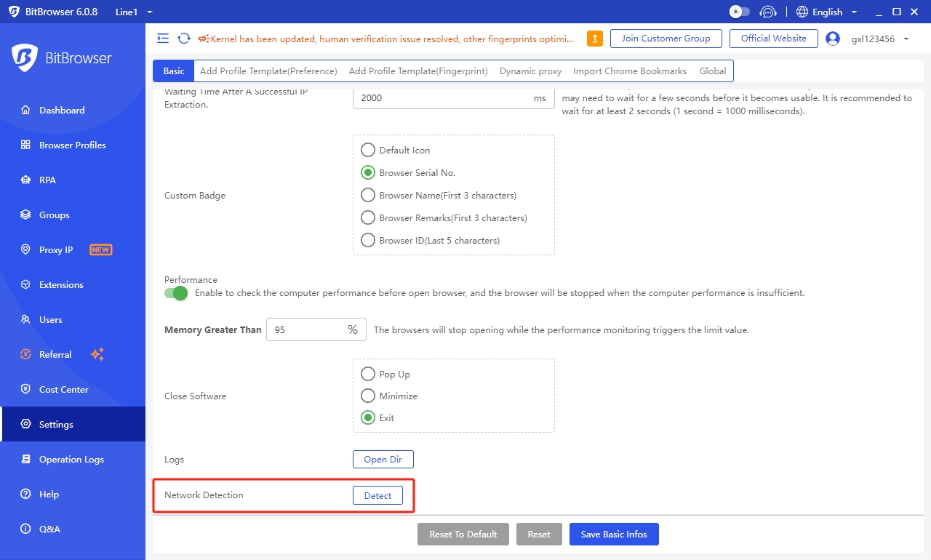Open the Help question mark icon

[x=25, y=495]
